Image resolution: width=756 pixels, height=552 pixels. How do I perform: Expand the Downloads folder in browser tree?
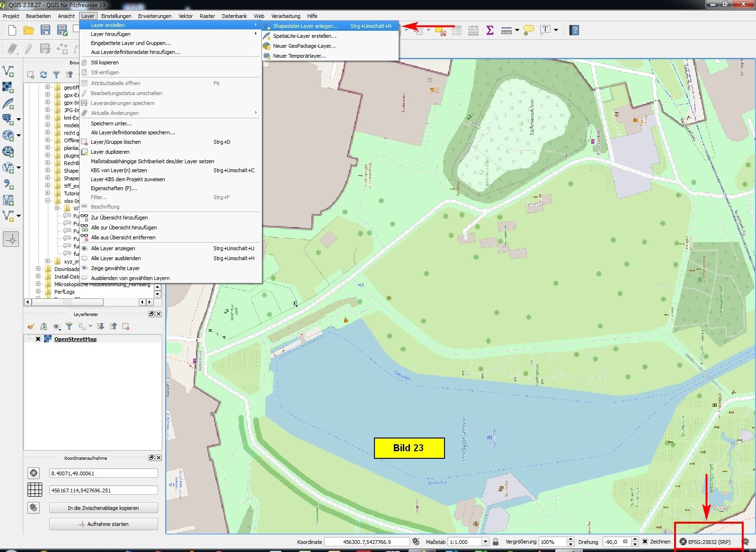pos(38,269)
